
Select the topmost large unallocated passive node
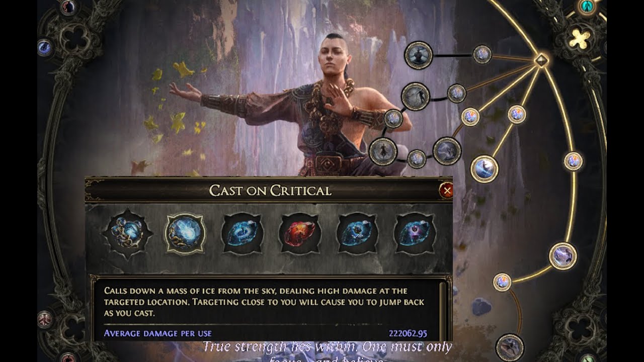click(419, 55)
